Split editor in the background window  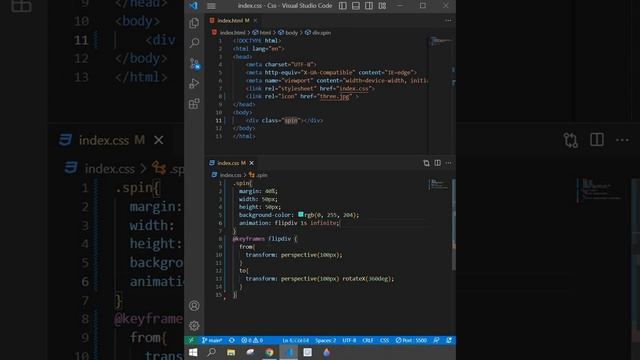point(597,140)
